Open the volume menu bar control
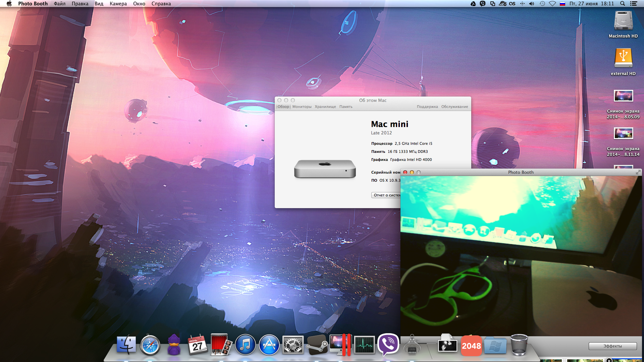This screenshot has width=644, height=362. point(532,4)
